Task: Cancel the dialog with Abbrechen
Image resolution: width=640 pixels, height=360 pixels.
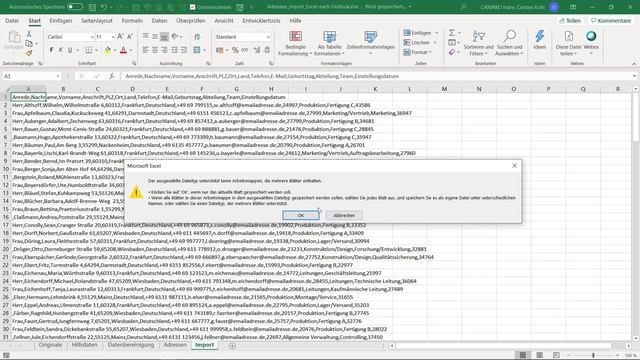Action: tap(344, 215)
